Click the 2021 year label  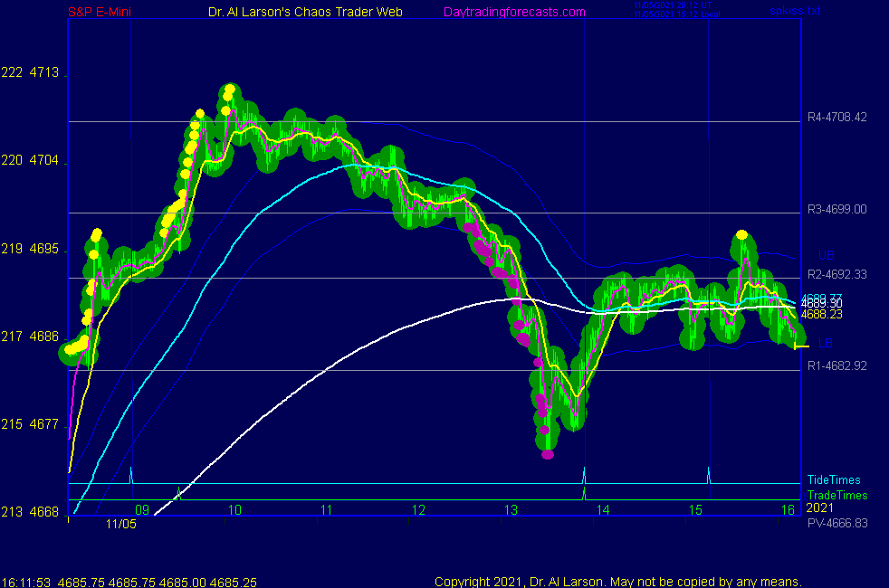820,508
